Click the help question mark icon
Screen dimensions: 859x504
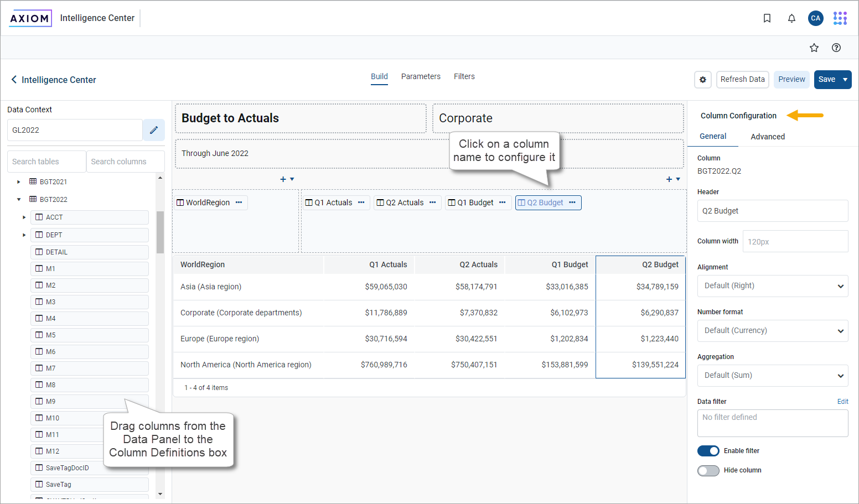click(836, 48)
